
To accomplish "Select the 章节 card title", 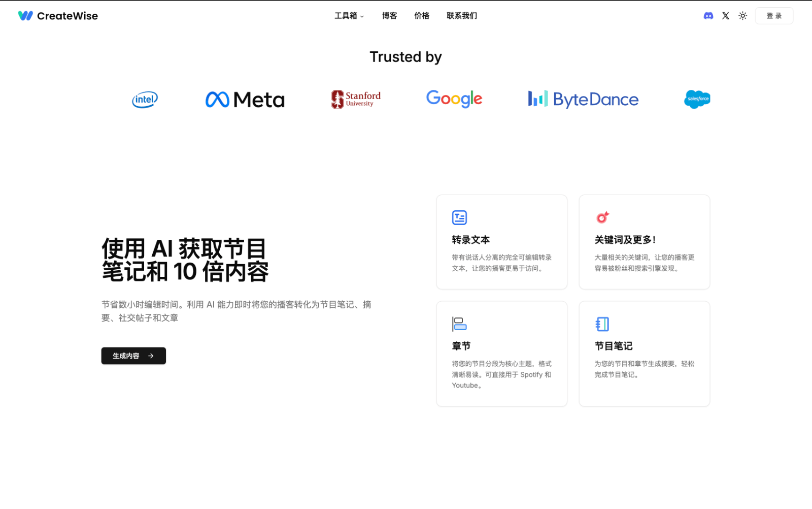I will click(461, 346).
